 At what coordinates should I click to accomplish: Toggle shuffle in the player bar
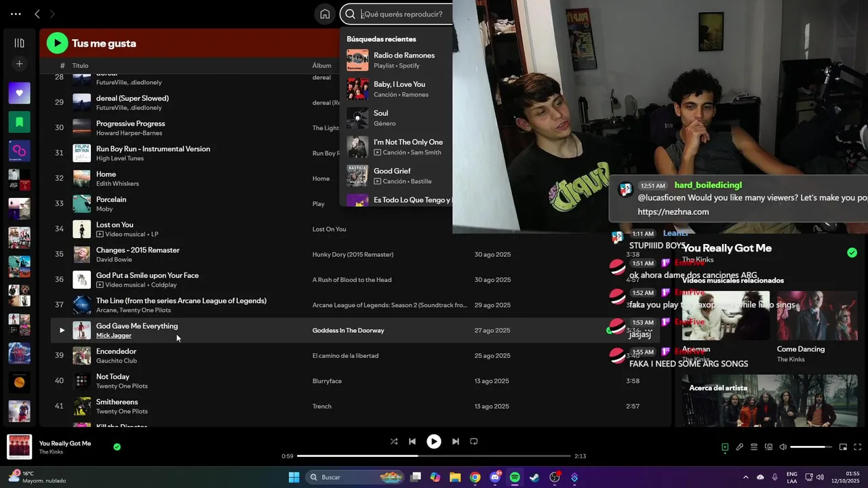(x=394, y=441)
